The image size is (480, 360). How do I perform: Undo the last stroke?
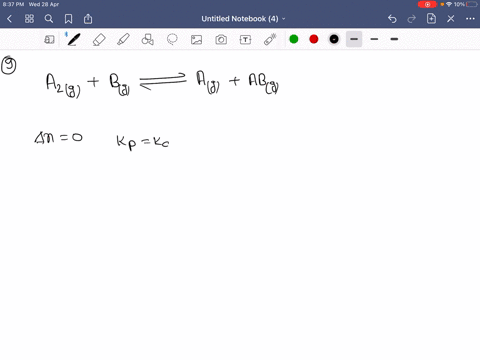coord(392,19)
